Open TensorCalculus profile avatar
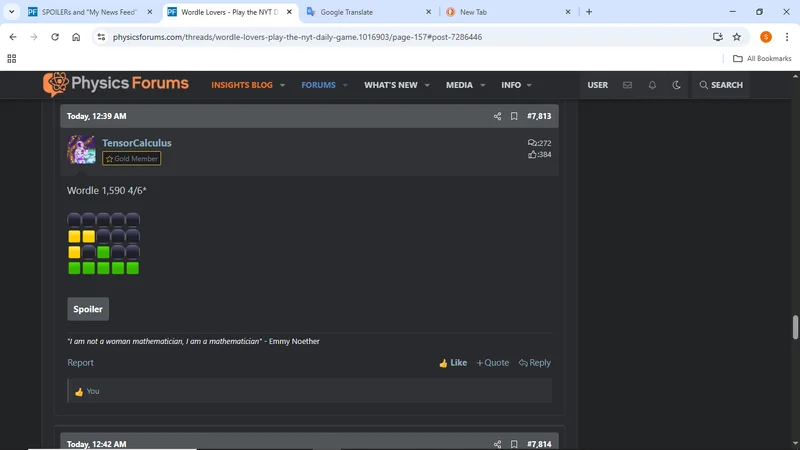 [81, 149]
